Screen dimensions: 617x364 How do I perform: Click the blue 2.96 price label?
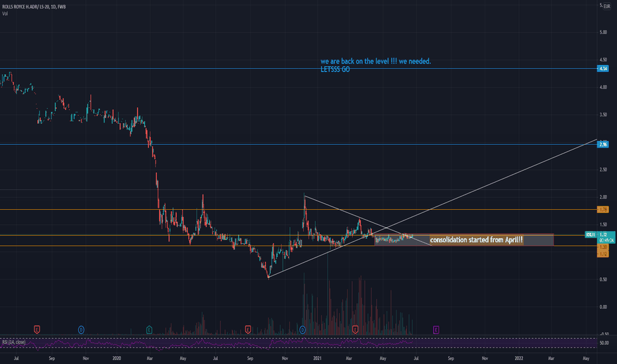(x=603, y=144)
